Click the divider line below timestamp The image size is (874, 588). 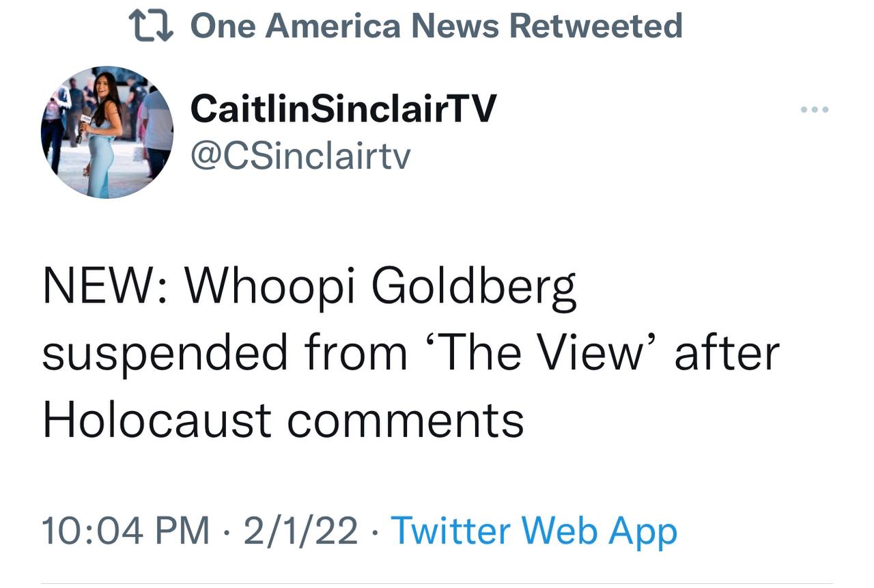pos(437,583)
